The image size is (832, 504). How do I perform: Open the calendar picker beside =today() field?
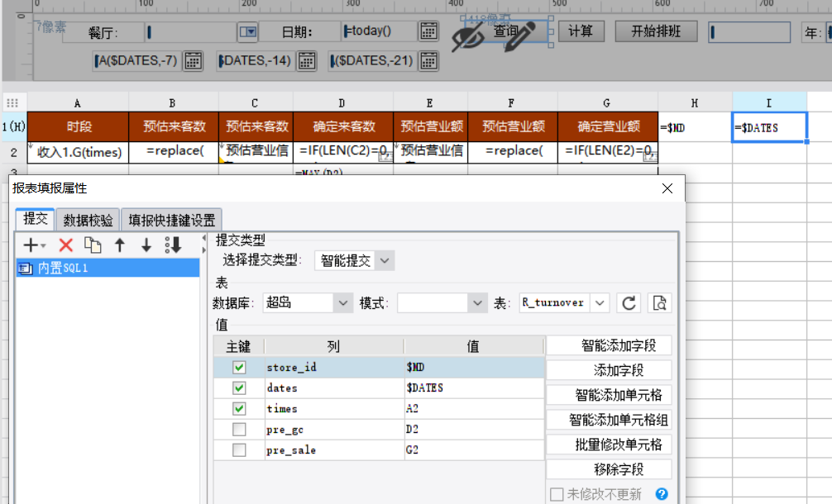click(x=428, y=32)
